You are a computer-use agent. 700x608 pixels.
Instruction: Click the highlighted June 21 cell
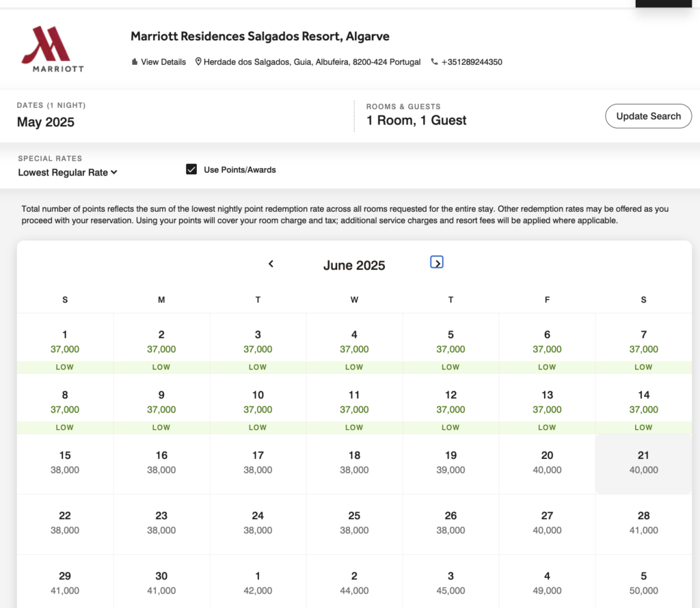click(x=644, y=464)
